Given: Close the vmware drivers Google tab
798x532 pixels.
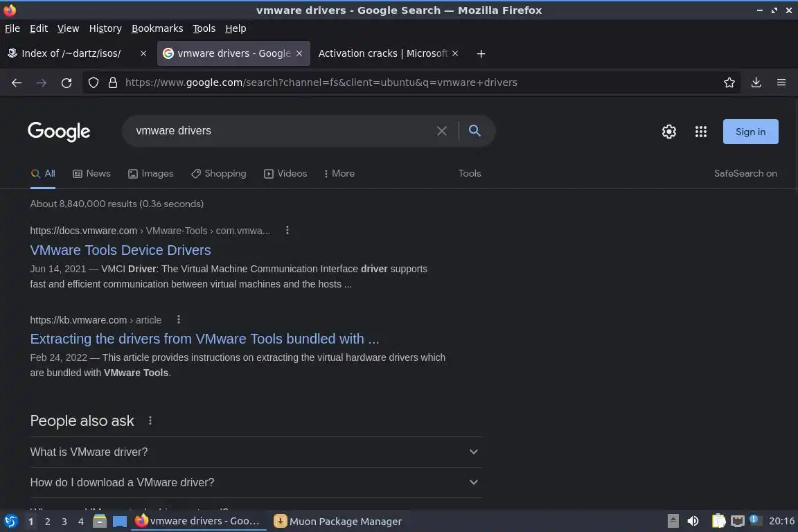Looking at the screenshot, I should pyautogui.click(x=299, y=53).
